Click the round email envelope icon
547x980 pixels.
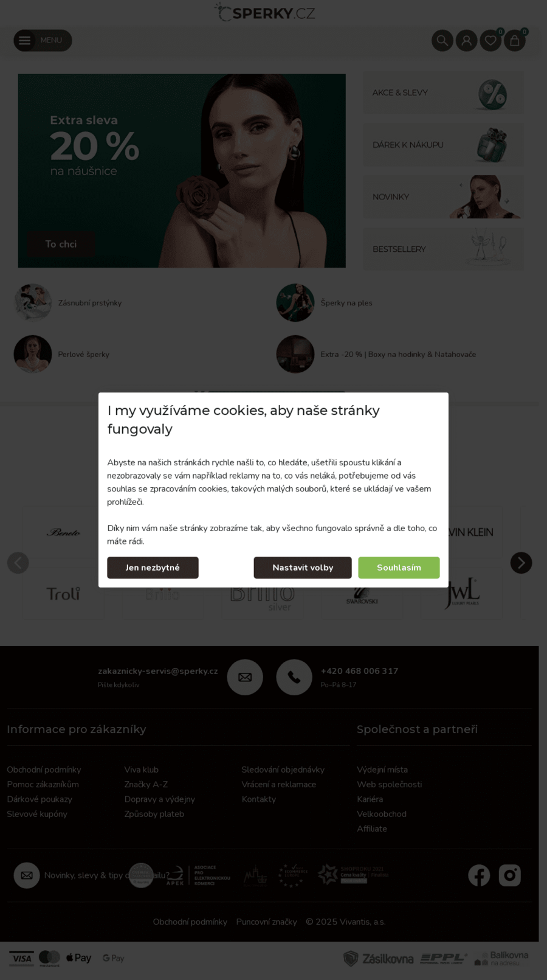pyautogui.click(x=245, y=677)
